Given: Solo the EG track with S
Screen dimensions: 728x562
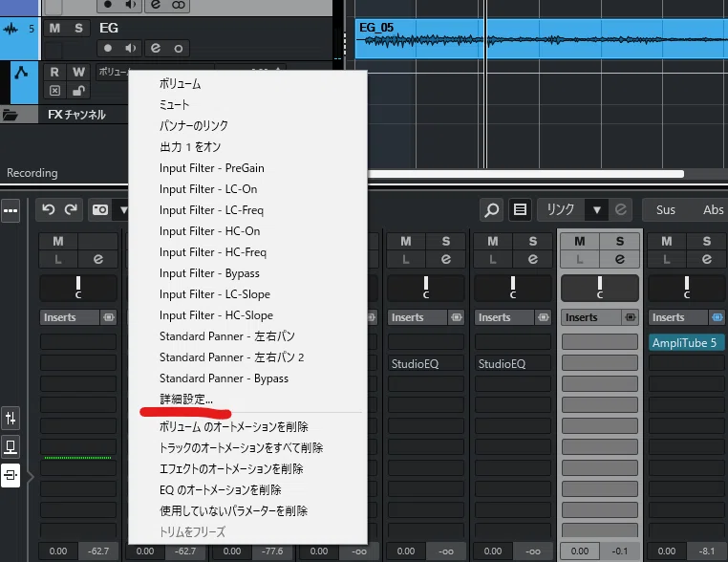Looking at the screenshot, I should click(78, 28).
